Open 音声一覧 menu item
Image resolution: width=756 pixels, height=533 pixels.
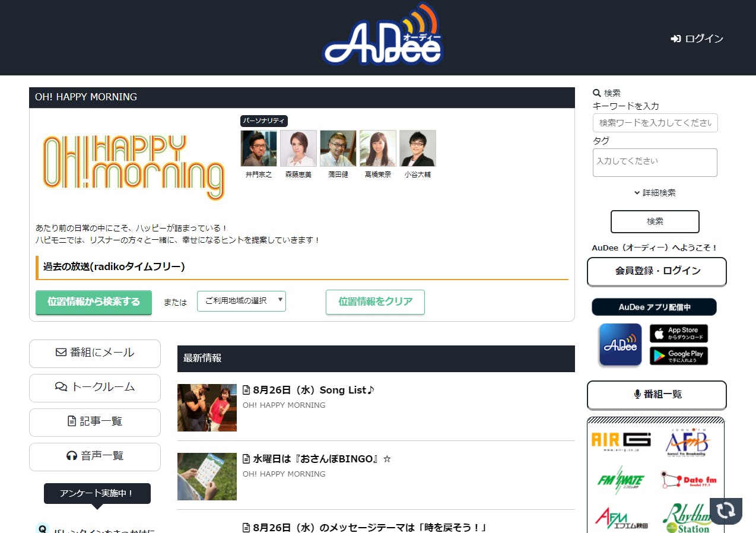coord(95,456)
